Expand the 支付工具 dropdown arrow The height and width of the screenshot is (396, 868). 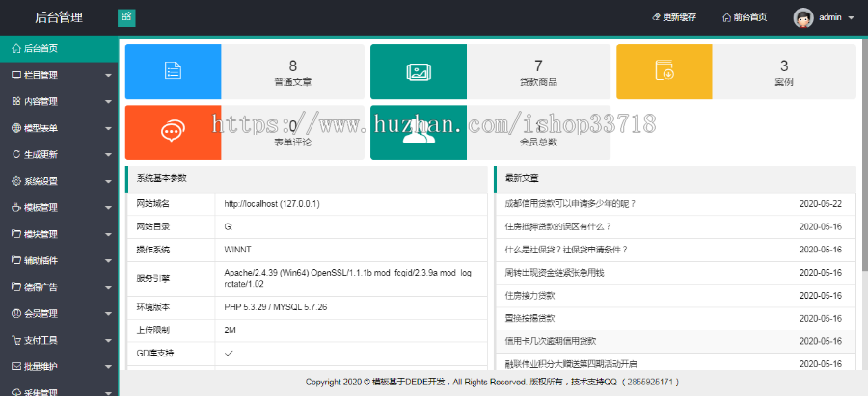(x=108, y=341)
